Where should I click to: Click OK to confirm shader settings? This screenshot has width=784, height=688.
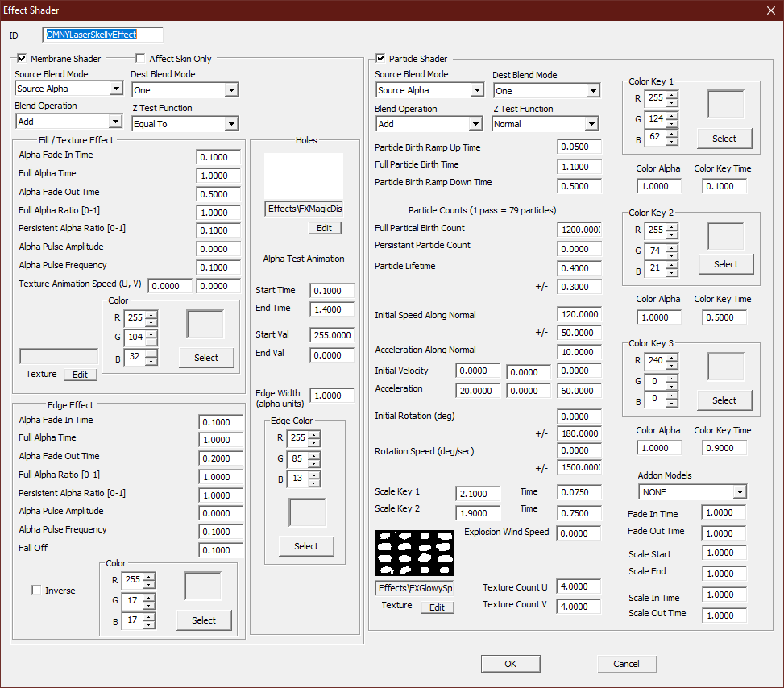[x=510, y=664]
